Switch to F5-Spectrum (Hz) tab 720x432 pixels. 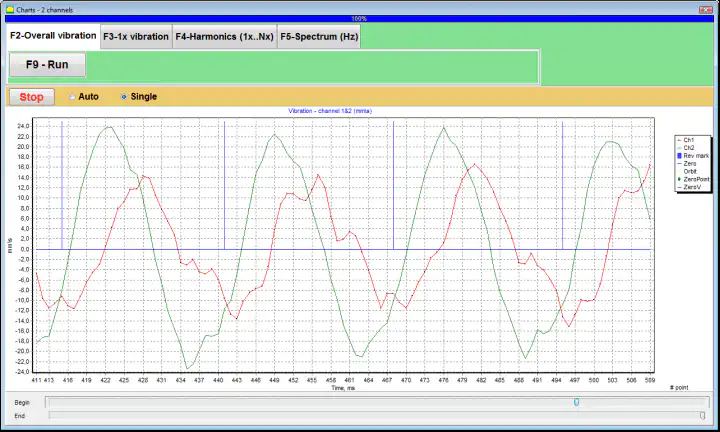point(319,37)
